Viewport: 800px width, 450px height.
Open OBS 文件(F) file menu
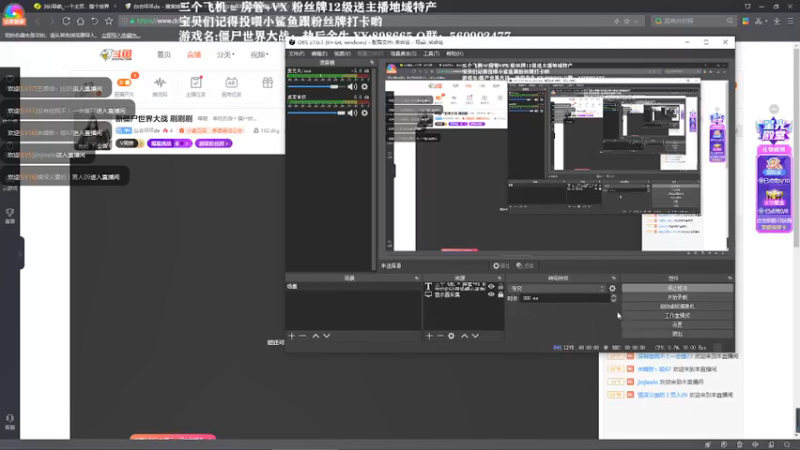pyautogui.click(x=296, y=54)
